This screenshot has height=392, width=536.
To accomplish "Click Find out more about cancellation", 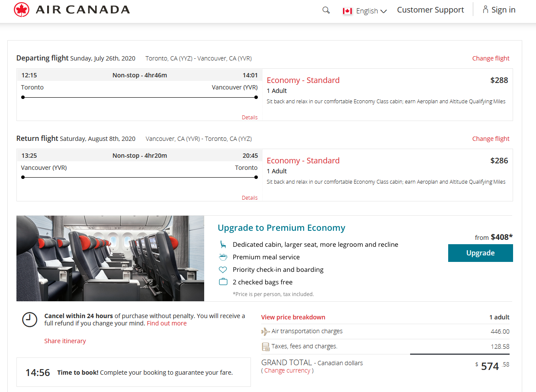I will point(167,323).
